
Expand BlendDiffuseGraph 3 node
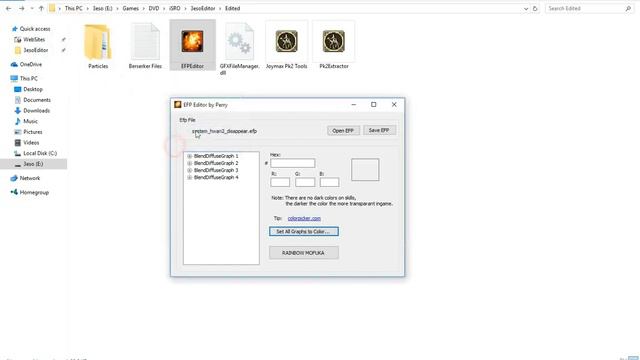click(x=189, y=170)
